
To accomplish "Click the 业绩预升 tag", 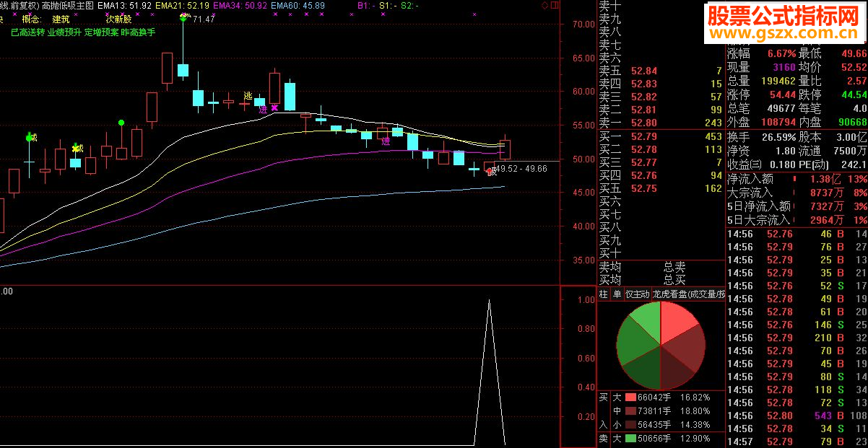I will pos(64,32).
